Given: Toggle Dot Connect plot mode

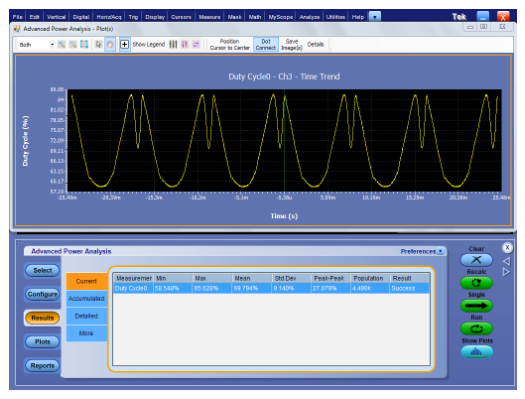Looking at the screenshot, I should click(x=266, y=45).
